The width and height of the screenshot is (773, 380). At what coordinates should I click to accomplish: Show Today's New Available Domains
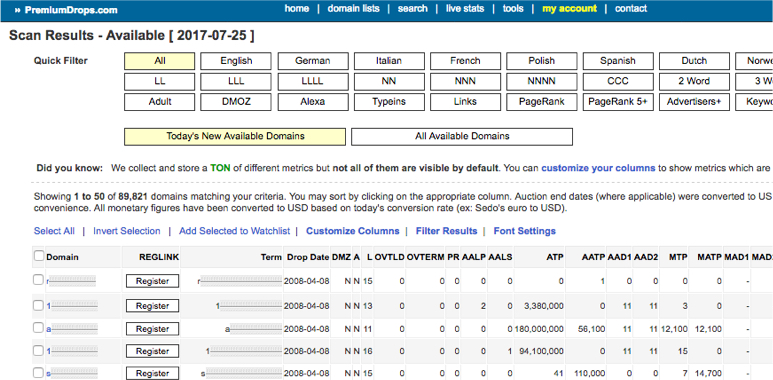tap(235, 137)
